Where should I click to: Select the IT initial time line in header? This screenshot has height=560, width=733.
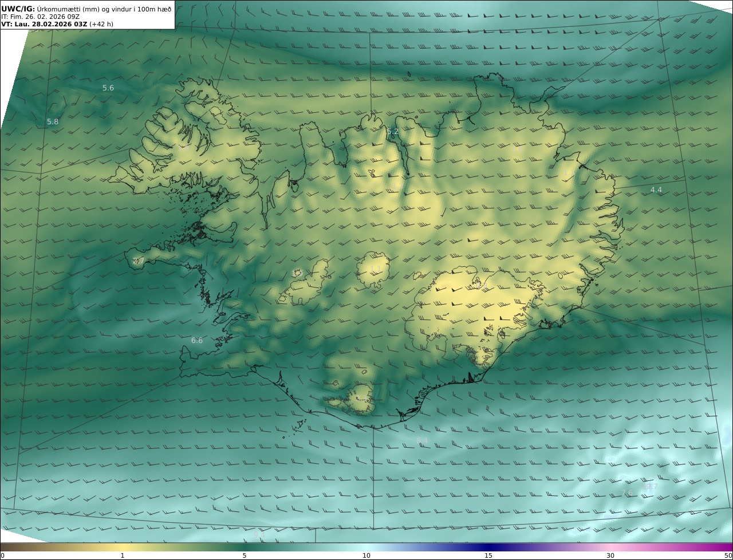pyautogui.click(x=40, y=17)
